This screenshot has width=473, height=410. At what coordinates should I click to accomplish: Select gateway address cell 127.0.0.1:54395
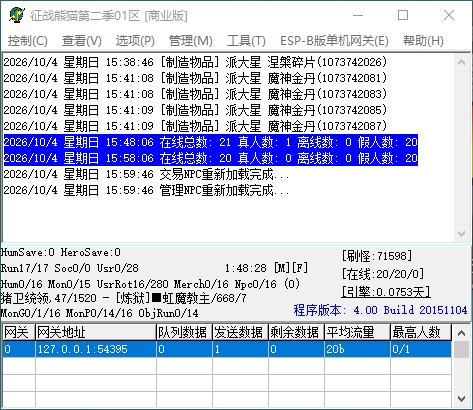click(x=96, y=349)
